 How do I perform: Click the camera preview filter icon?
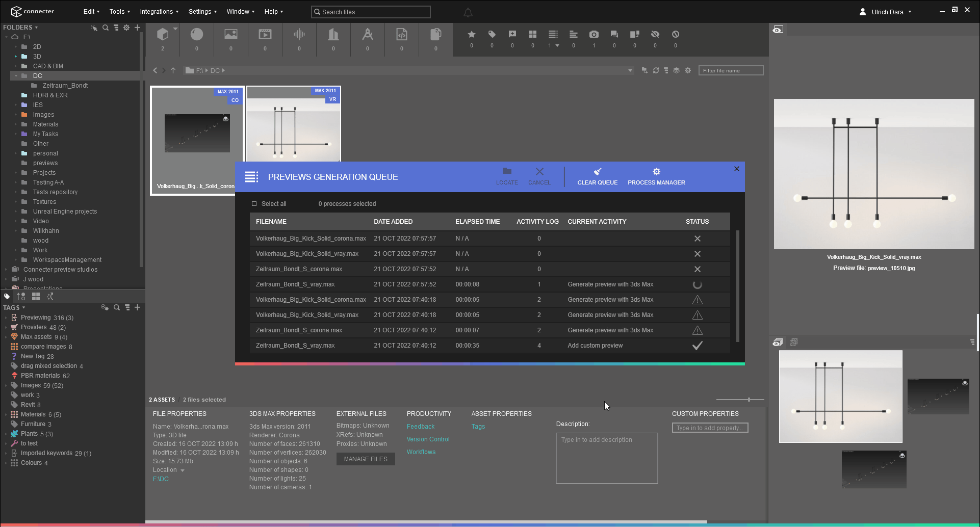594,34
